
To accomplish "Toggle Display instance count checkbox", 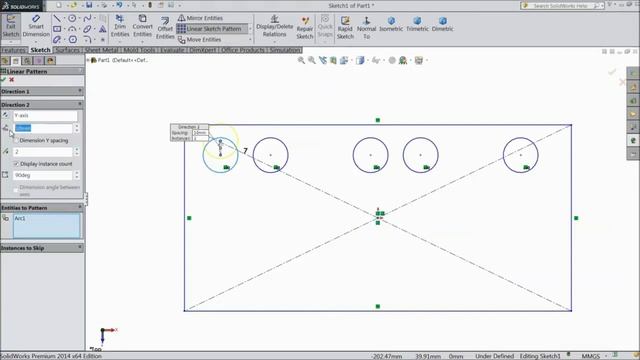I will tap(16, 164).
